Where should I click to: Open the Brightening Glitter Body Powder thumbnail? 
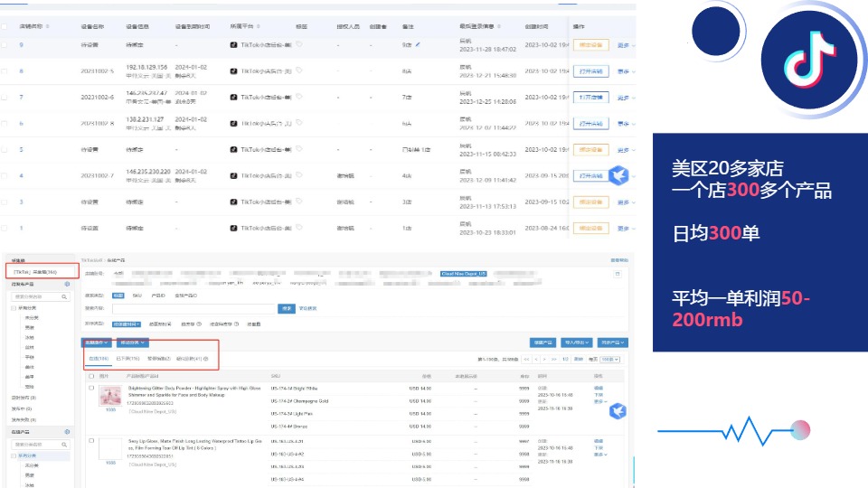[110, 396]
